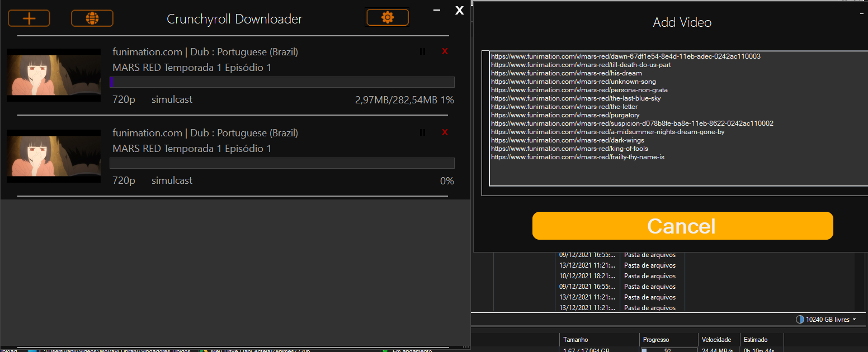Remove the download at 0% with red X
Viewport: 868px width, 352px height.
445,132
